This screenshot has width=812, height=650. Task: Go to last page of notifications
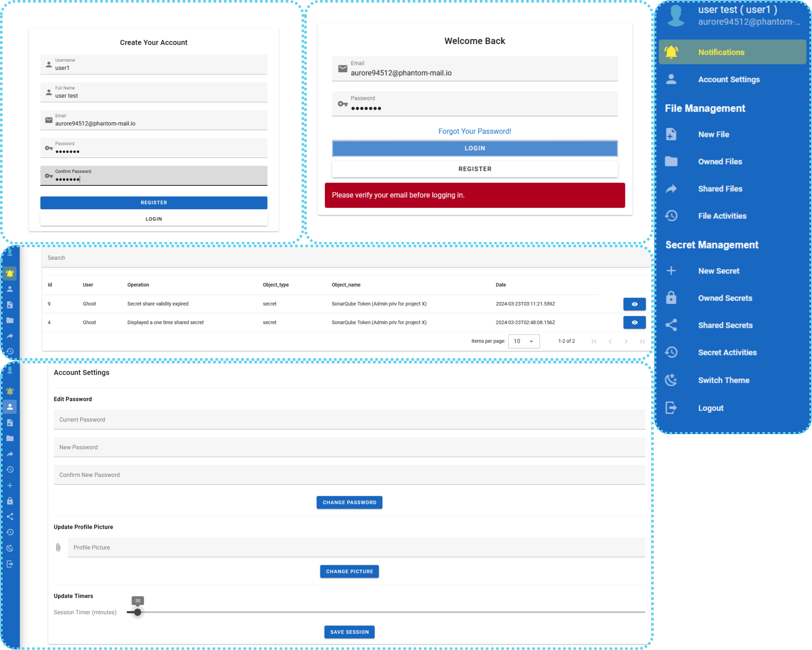point(642,341)
